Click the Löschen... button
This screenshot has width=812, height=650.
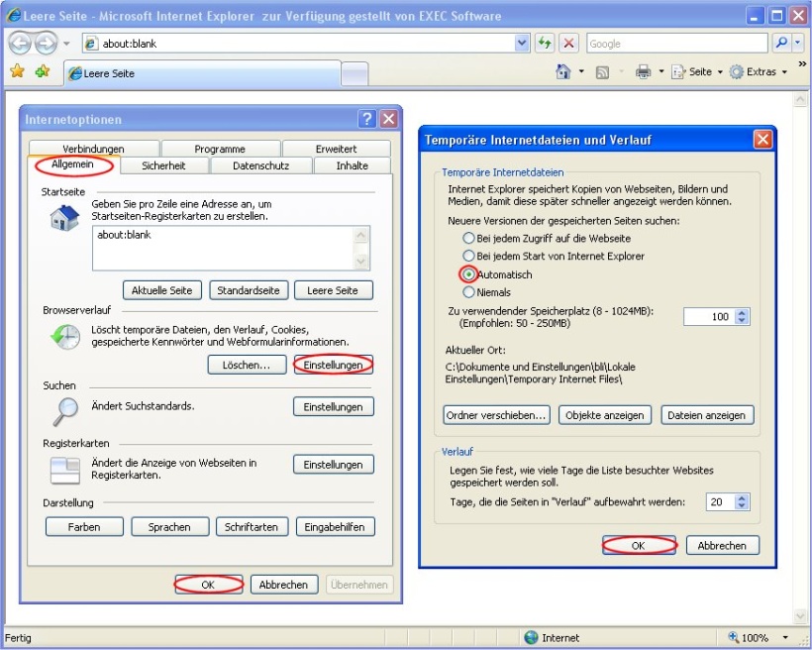(247, 365)
